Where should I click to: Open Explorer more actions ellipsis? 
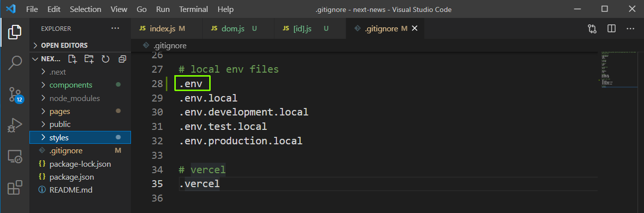pyautogui.click(x=116, y=29)
